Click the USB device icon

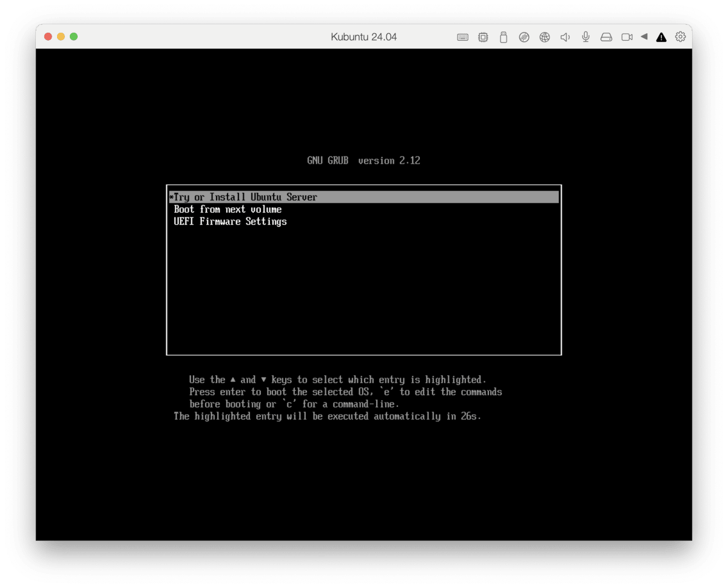503,37
